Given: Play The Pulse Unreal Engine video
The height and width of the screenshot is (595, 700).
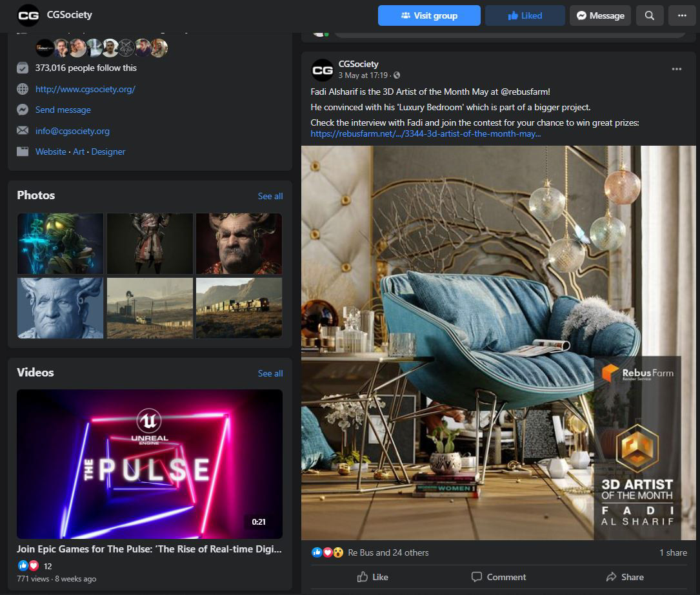Looking at the screenshot, I should tap(150, 464).
